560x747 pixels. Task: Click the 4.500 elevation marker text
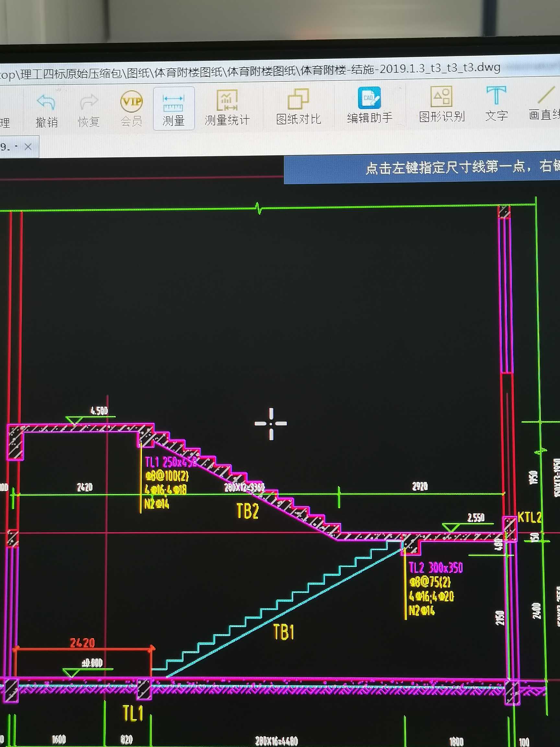[99, 411]
